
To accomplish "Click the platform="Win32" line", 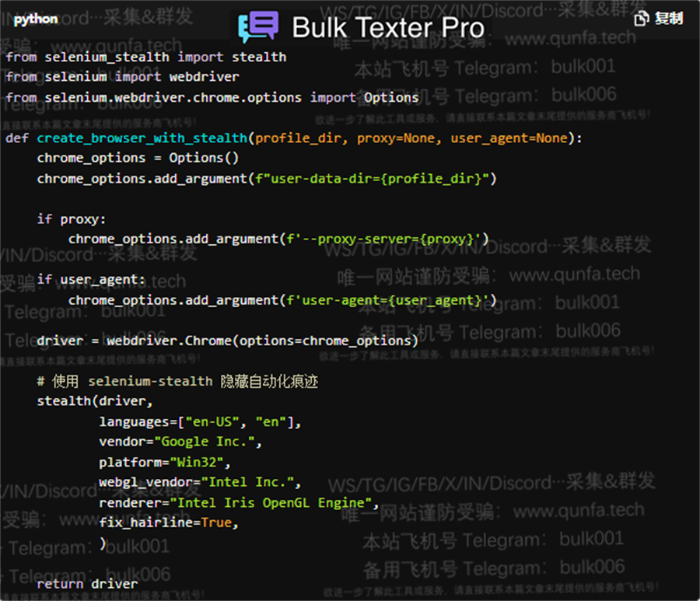I will (x=165, y=463).
